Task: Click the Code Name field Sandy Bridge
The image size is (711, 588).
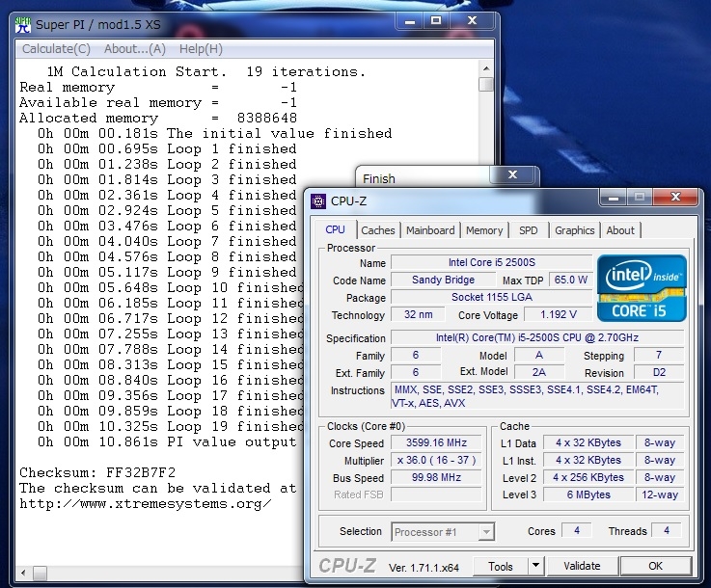Action: pyautogui.click(x=443, y=280)
